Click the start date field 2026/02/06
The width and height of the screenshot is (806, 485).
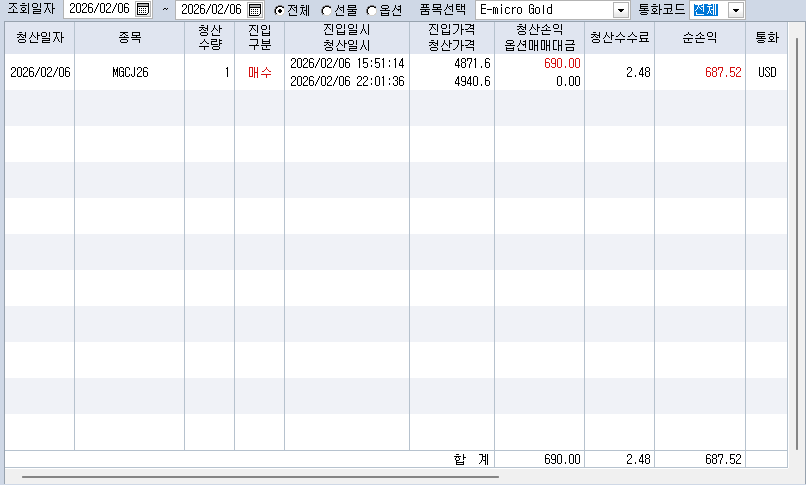pos(99,9)
